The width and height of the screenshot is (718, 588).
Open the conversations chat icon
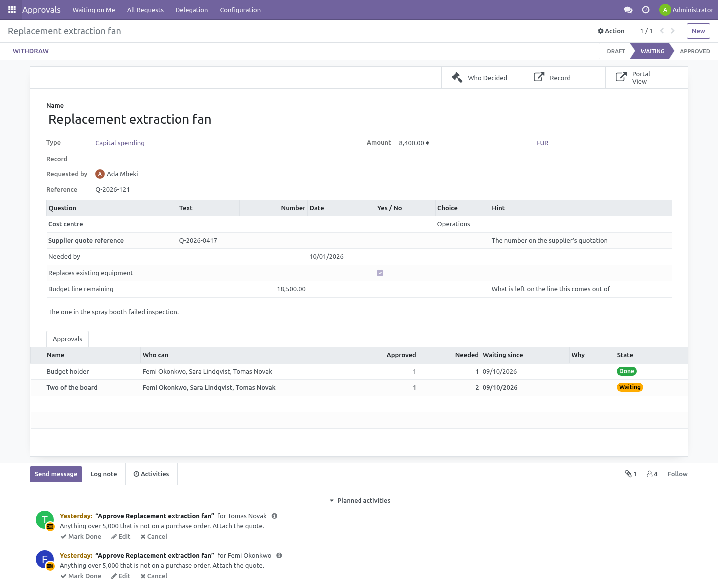pos(628,10)
